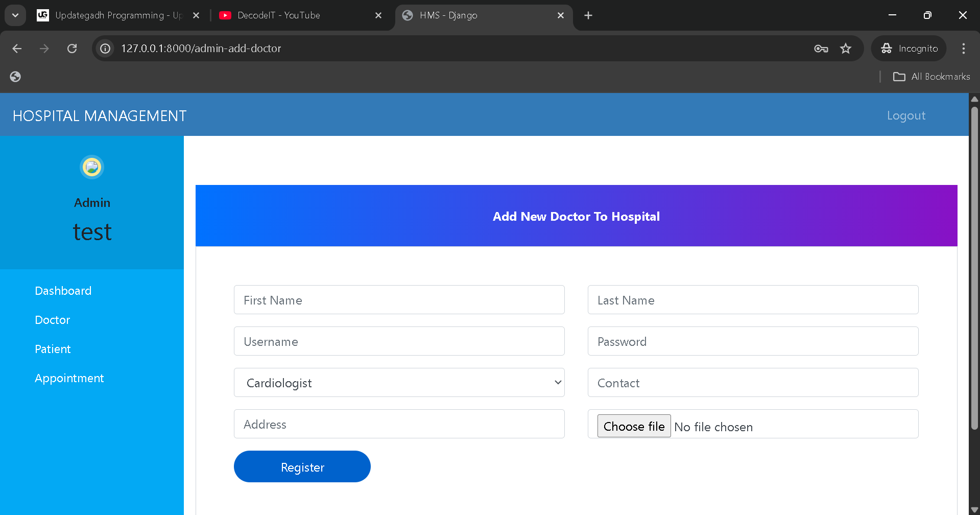
Task: Open the Chrome three-dot menu
Action: [x=963, y=49]
